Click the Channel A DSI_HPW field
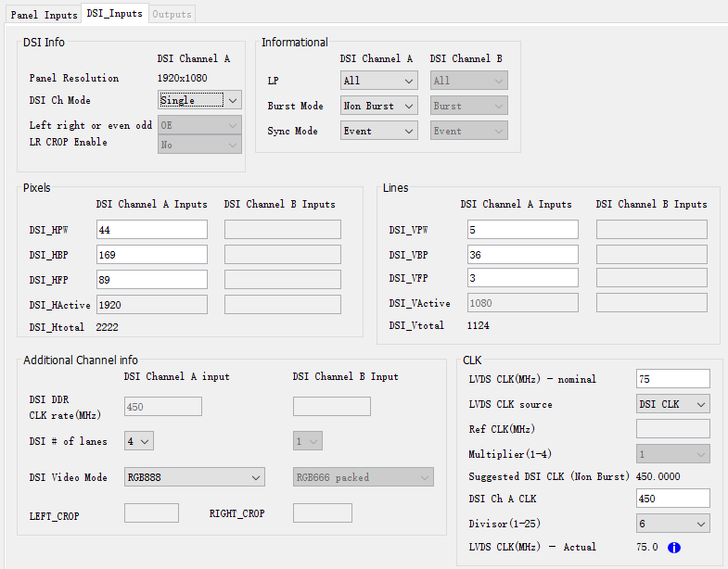728x569 pixels. [152, 230]
